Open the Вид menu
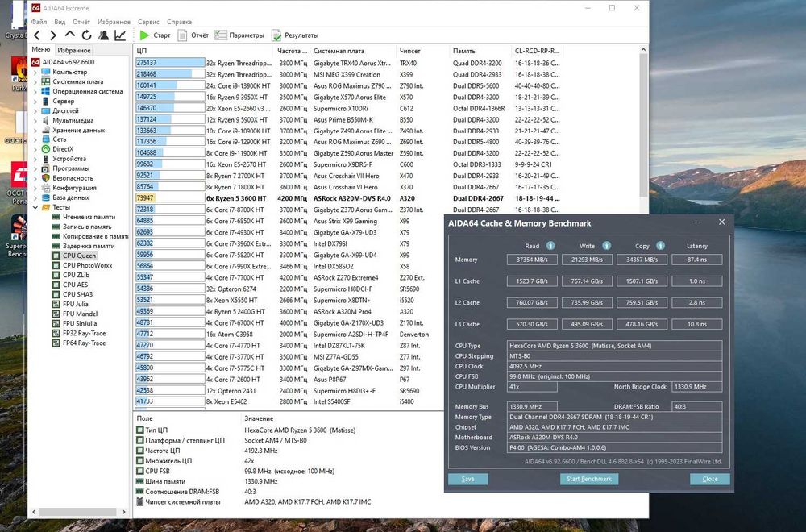The height and width of the screenshot is (532, 806). 60,22
